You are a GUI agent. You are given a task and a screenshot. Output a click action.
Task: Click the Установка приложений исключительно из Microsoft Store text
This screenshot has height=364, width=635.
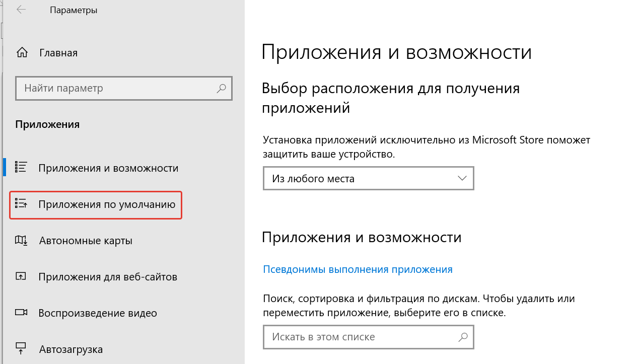coord(427,147)
